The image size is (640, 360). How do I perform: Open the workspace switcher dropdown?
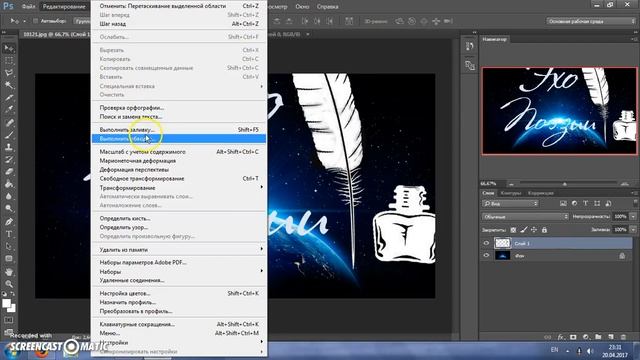(x=591, y=21)
